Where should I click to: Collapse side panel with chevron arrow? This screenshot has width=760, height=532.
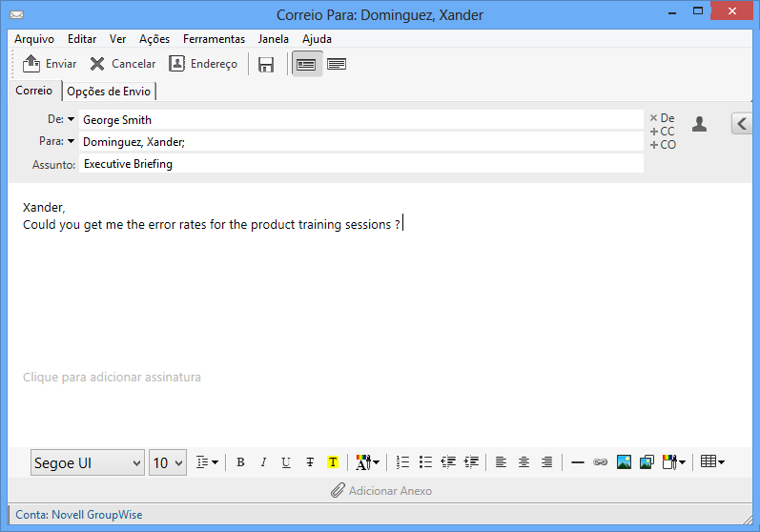click(742, 124)
